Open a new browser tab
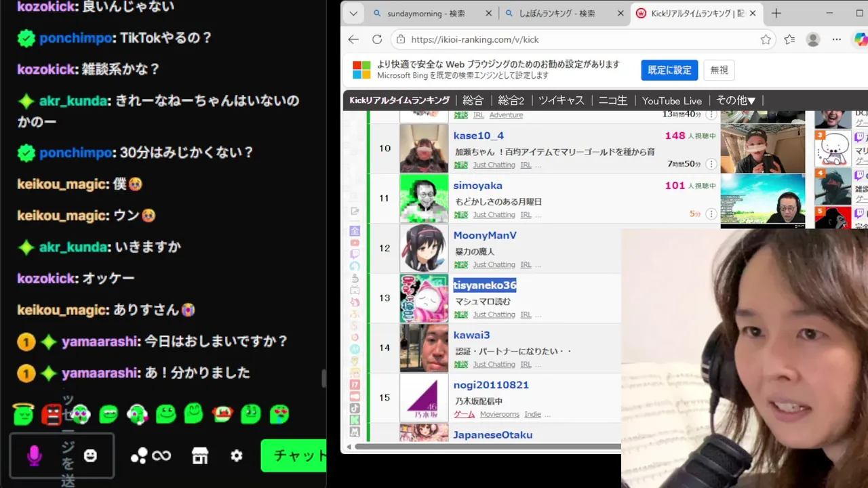Image resolution: width=868 pixels, height=488 pixels. click(776, 13)
